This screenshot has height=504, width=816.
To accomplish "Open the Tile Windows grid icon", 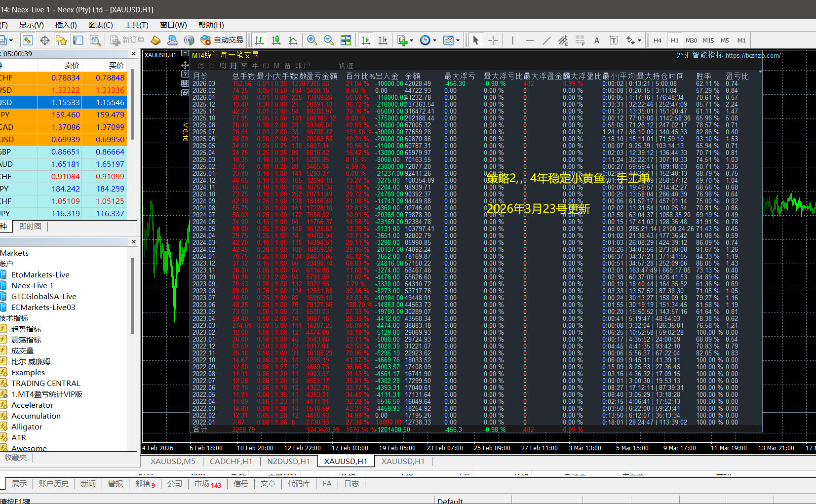I will coord(346,40).
